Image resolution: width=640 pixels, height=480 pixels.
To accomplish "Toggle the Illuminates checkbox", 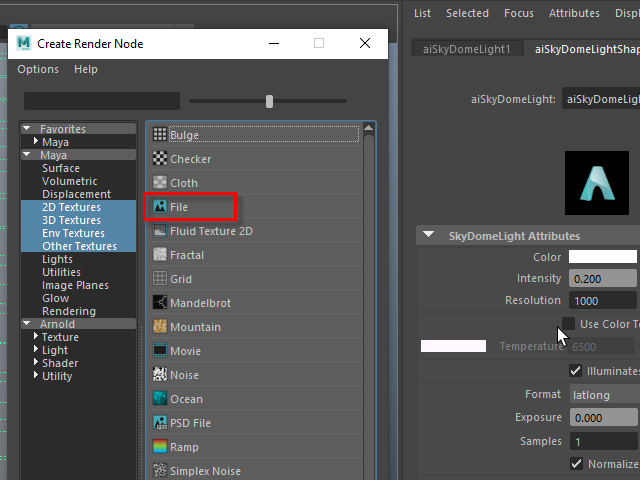I will (575, 371).
